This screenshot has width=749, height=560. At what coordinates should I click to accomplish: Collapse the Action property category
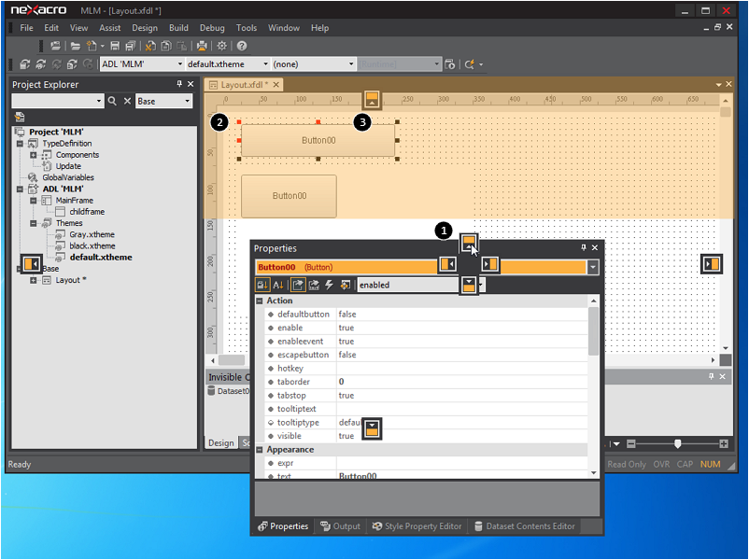[261, 301]
